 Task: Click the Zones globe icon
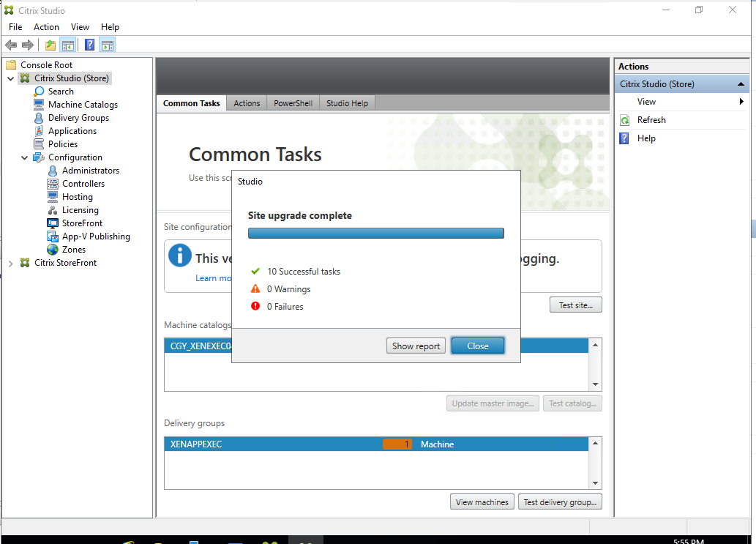click(53, 250)
